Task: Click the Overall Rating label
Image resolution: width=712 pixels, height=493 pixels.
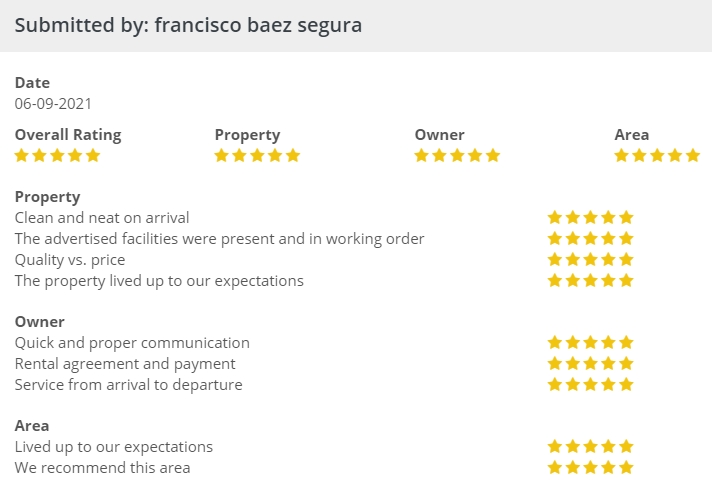Action: click(68, 135)
